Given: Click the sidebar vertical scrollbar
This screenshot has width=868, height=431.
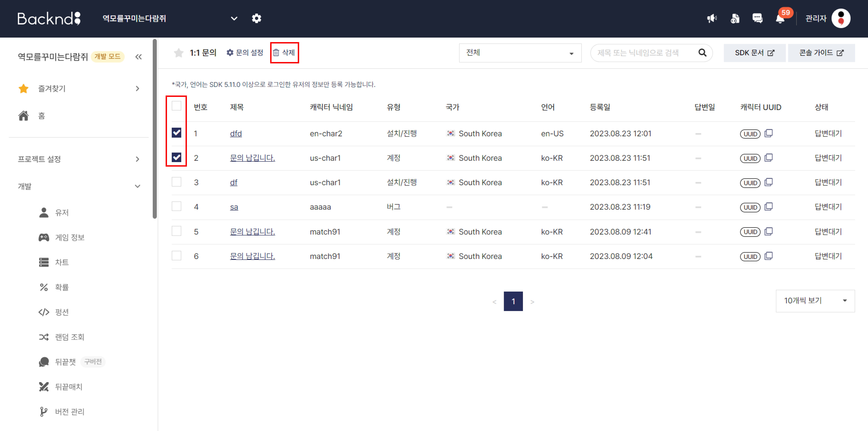Looking at the screenshot, I should [x=155, y=129].
